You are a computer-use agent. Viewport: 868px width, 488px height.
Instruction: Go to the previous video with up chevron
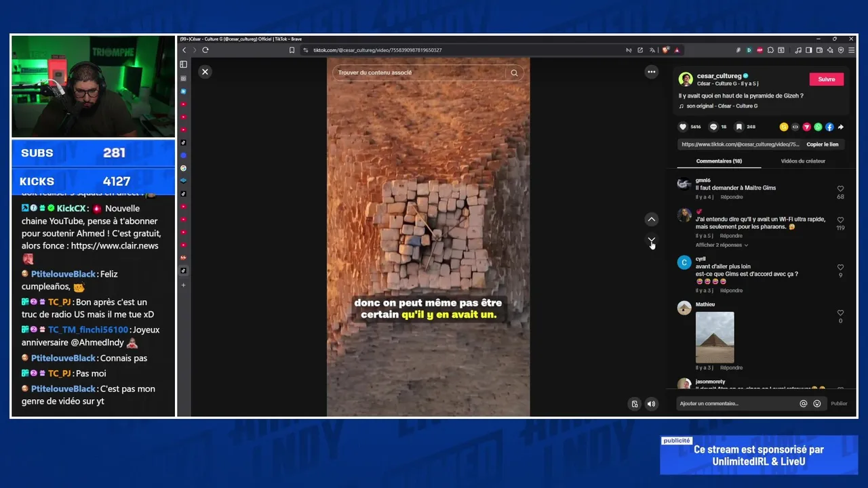[651, 219]
